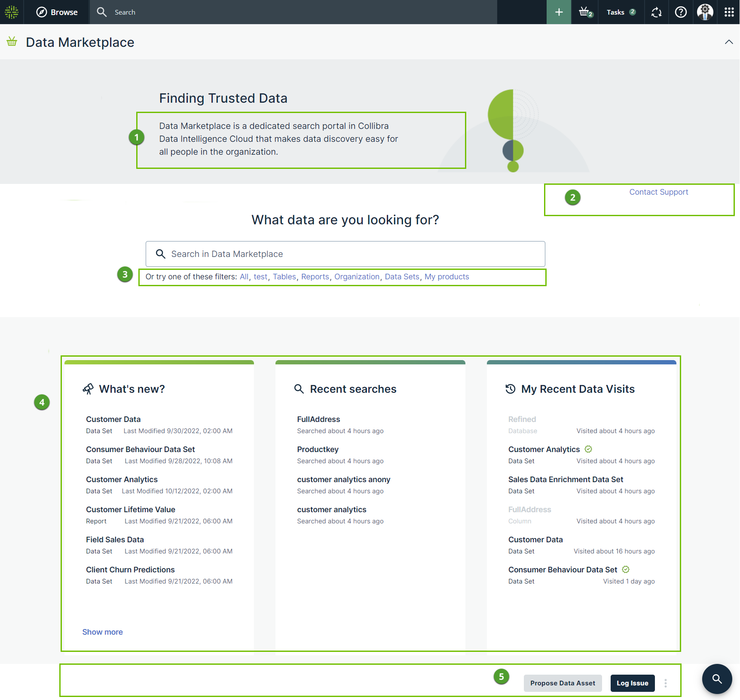Open the three-dot more actions menu
Viewport: 740px width, 700px height.
pyautogui.click(x=666, y=683)
